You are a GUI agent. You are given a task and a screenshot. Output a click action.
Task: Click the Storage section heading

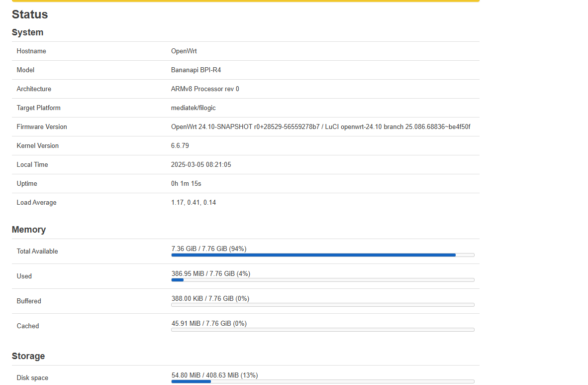(28, 356)
